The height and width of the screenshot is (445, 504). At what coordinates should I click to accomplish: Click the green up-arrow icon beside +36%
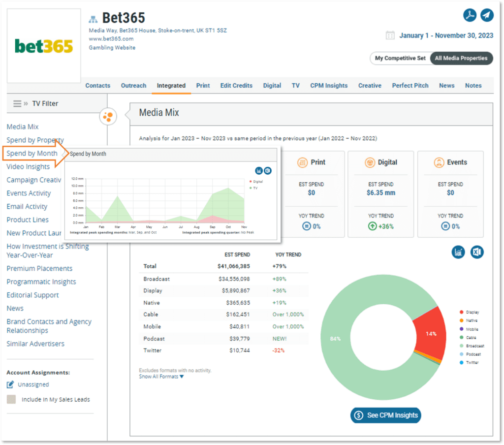coord(372,226)
